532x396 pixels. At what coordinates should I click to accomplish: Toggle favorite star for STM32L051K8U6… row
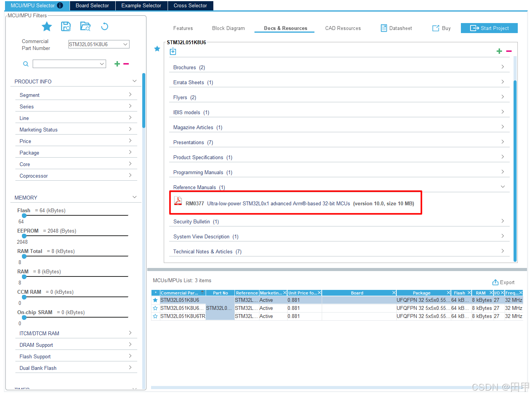pyautogui.click(x=155, y=308)
